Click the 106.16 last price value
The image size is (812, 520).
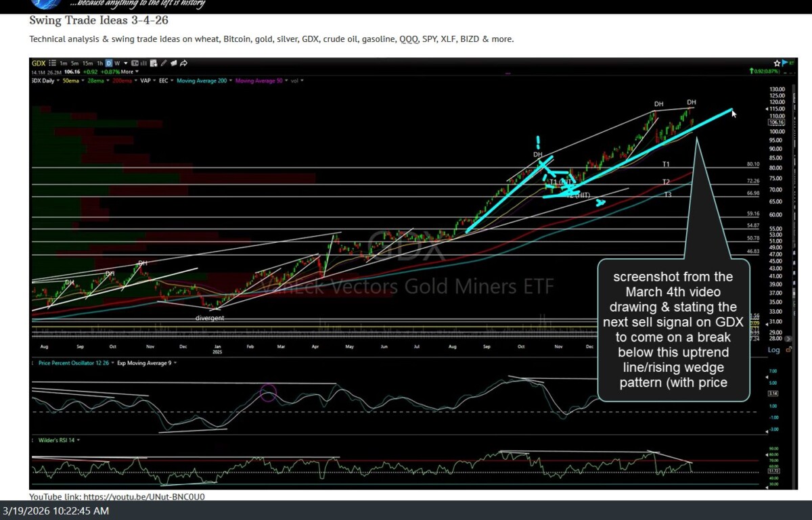72,72
